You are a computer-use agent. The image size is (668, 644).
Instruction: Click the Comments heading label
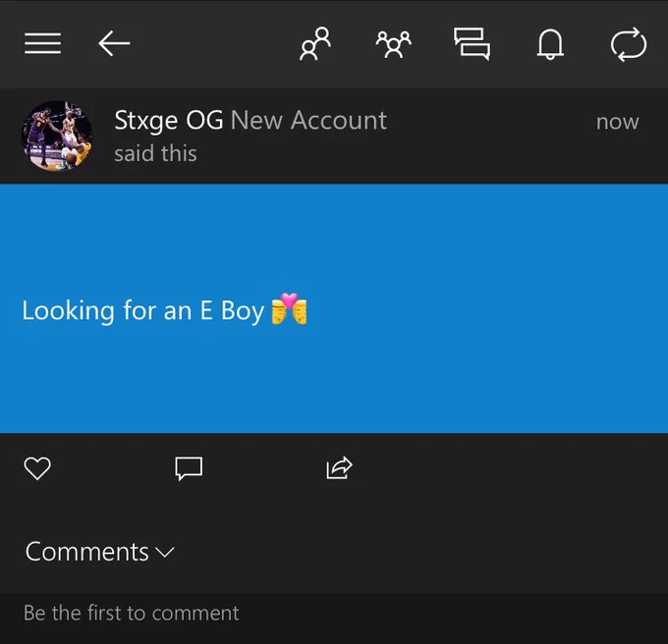point(86,552)
